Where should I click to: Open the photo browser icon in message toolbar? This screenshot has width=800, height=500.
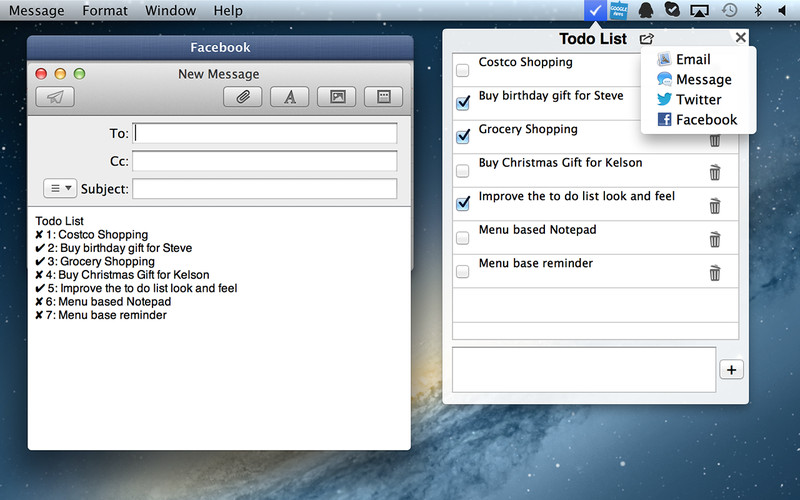pos(337,97)
